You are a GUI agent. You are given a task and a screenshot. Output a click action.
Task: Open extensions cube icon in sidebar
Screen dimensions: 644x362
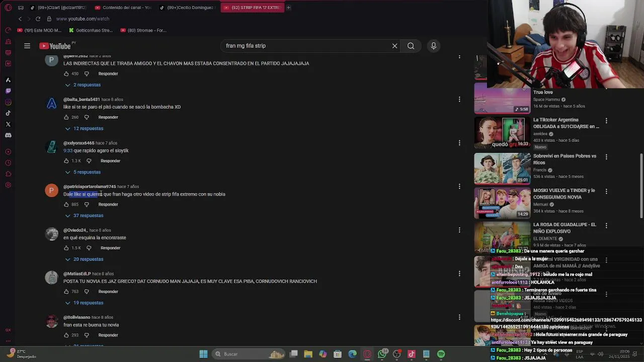8,174
